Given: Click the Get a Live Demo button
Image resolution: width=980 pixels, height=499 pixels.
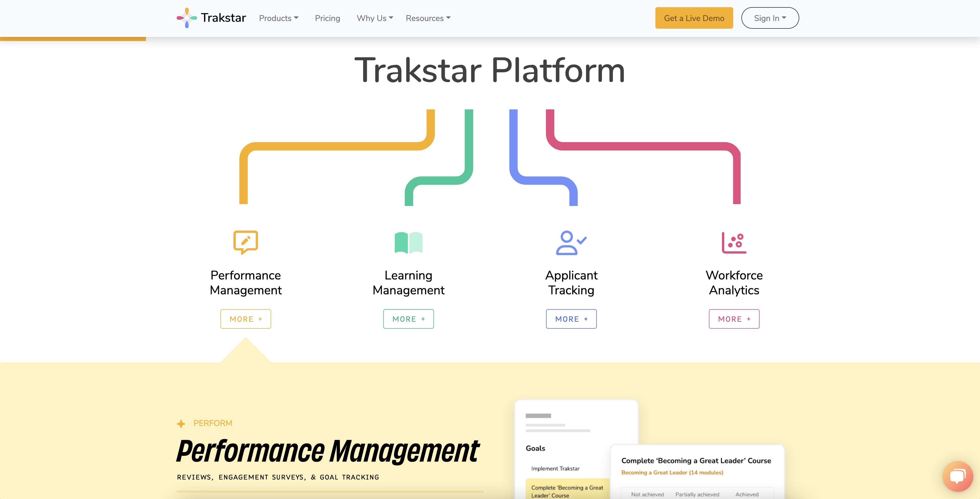Looking at the screenshot, I should click(x=694, y=18).
